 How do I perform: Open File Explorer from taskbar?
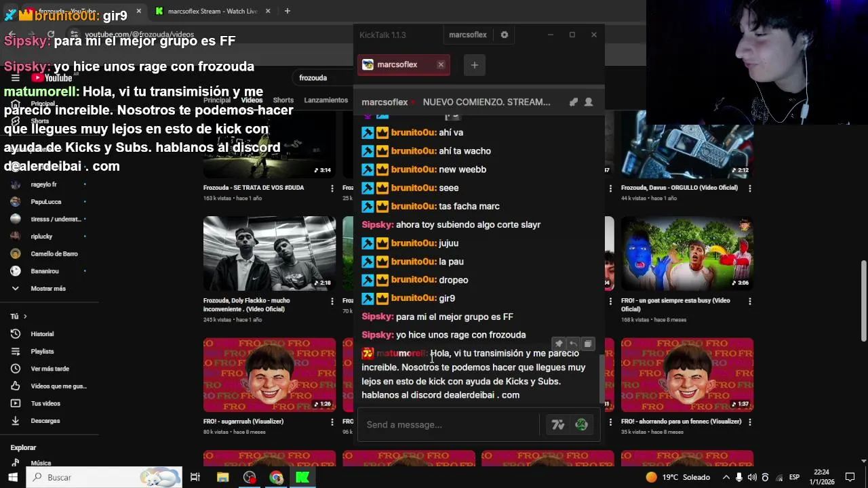(x=222, y=477)
